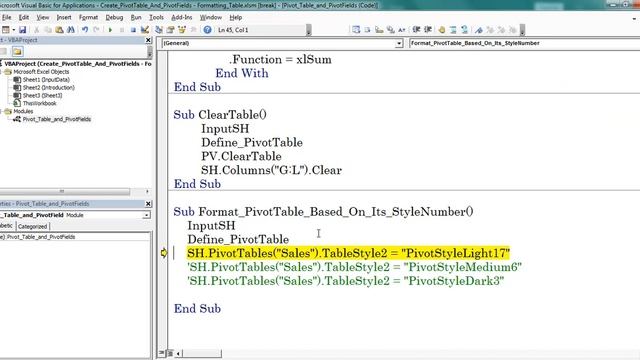This screenshot has height=360, width=640.
Task: Click the Uncomment Block icon
Action: (x=464, y=30)
